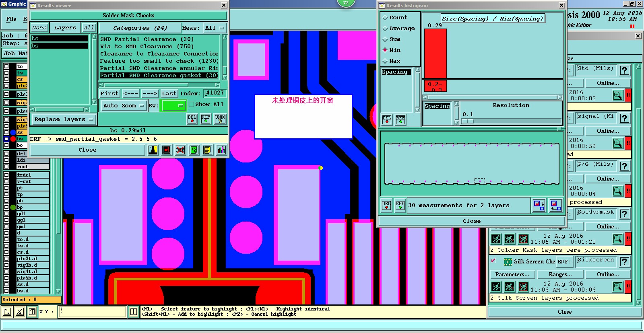
Task: Click Size(Spacing) / Min(Spacing) selector
Action: 492,18
